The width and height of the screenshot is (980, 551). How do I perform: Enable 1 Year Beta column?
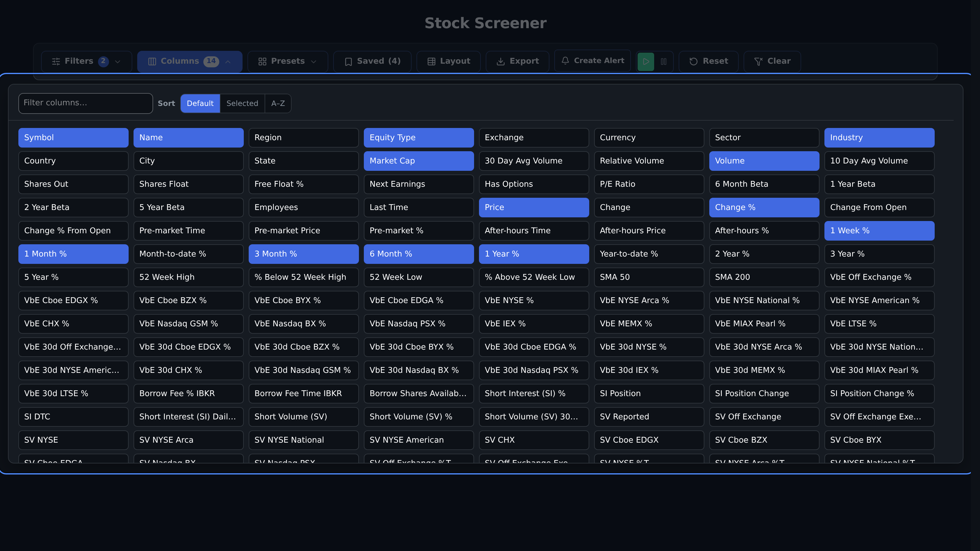click(879, 184)
